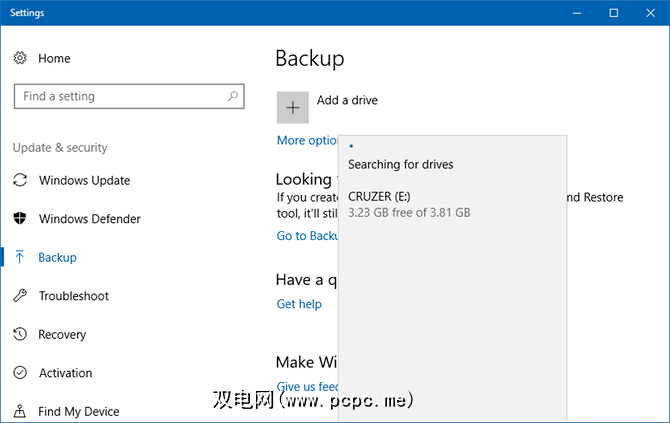This screenshot has width=670, height=423.
Task: Click the Find My Device person icon
Action: click(20, 411)
